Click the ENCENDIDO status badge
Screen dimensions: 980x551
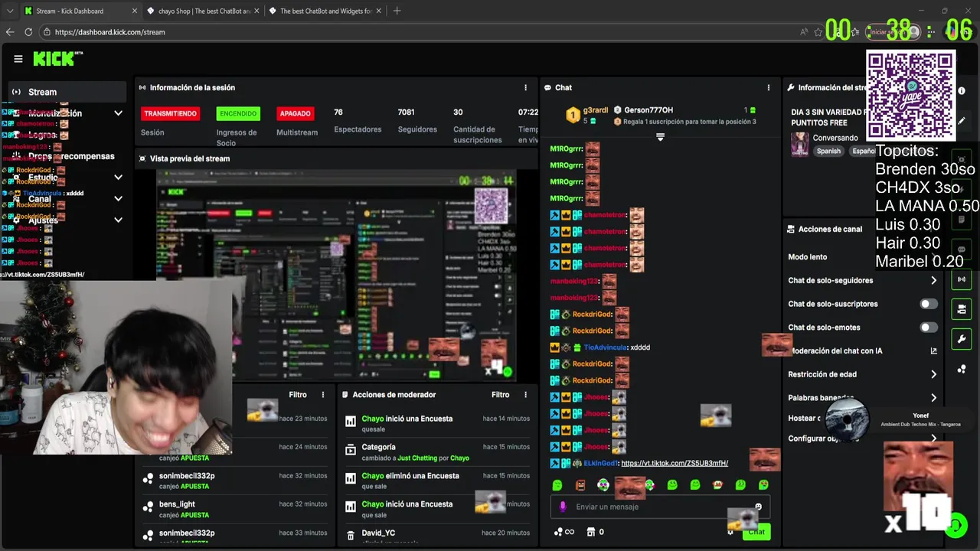click(x=238, y=113)
